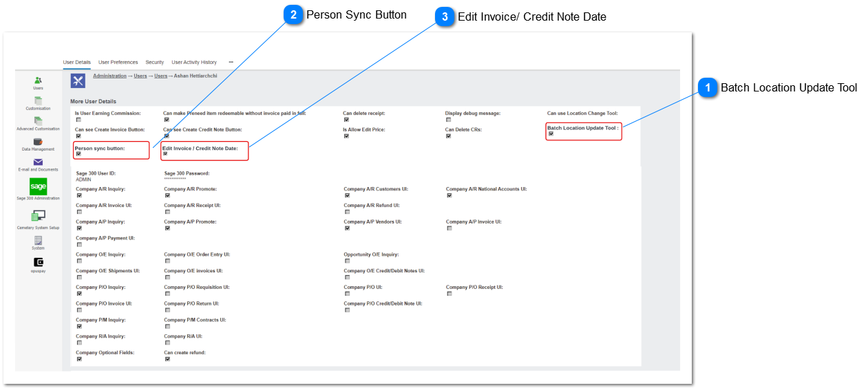Enable Company A/R Refund UI checkbox
This screenshot has width=868, height=390.
tap(347, 212)
